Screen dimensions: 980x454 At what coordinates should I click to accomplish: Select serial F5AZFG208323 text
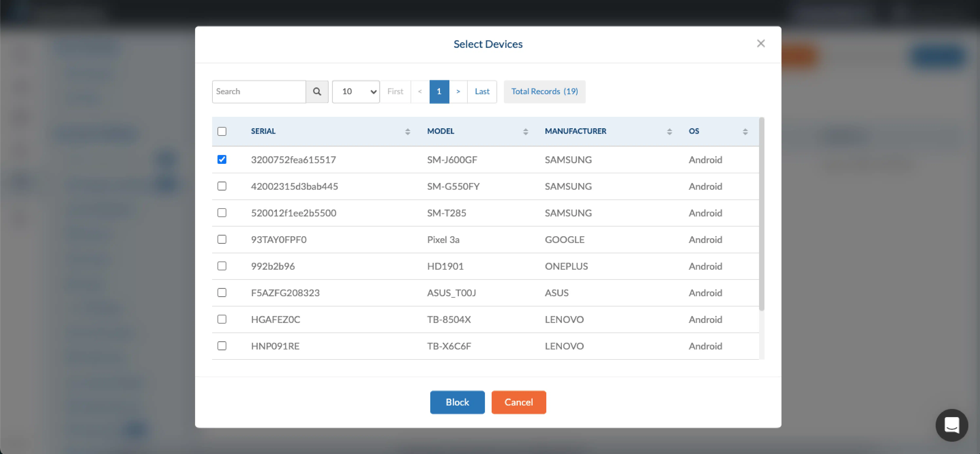(x=285, y=293)
